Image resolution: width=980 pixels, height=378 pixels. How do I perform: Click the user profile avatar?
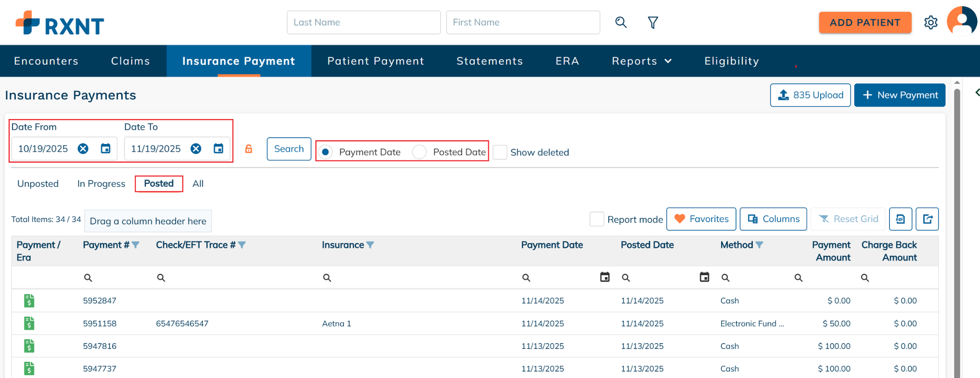(x=961, y=22)
